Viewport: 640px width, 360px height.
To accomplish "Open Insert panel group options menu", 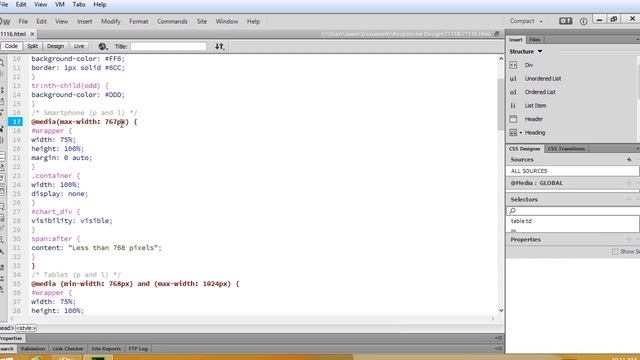I will (x=637, y=40).
